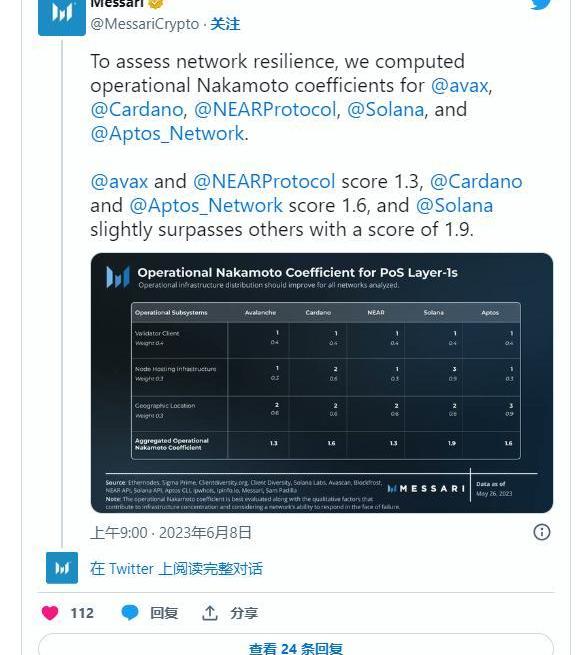
Task: Open the @avax mention in first paragraph
Action: point(459,86)
